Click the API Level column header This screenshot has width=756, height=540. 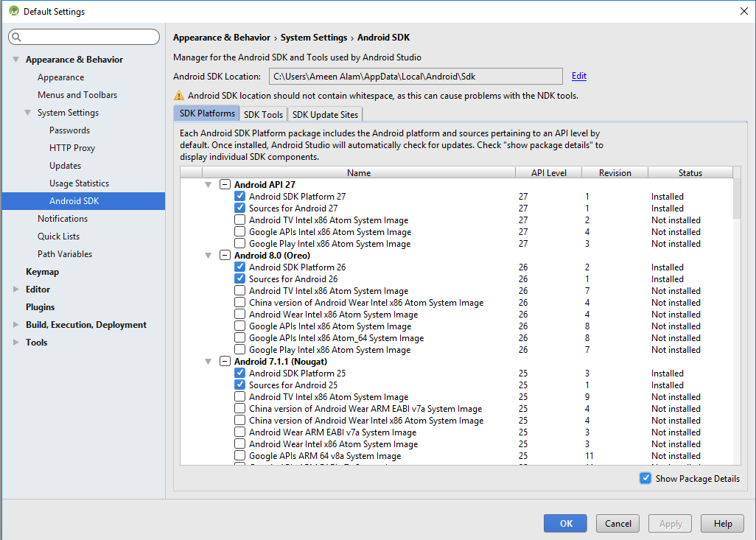pos(549,172)
